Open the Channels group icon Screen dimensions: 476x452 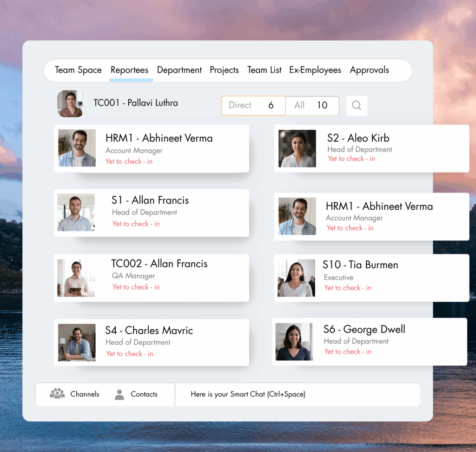57,394
